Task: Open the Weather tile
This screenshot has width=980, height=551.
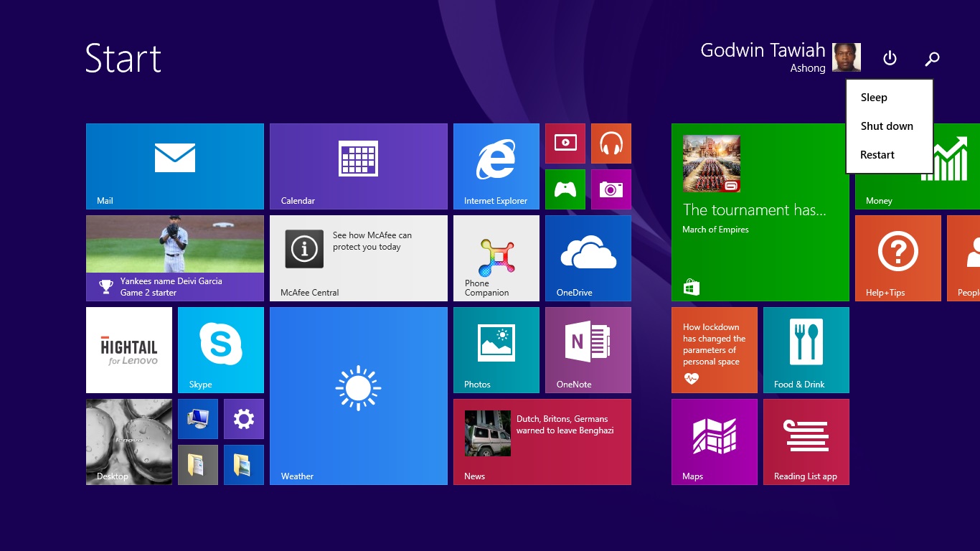Action: pyautogui.click(x=359, y=396)
